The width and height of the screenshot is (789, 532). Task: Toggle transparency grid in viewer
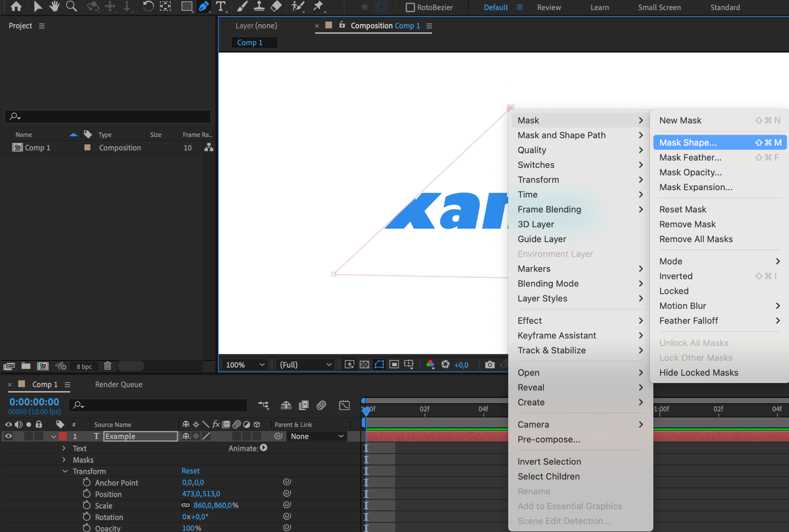click(364, 365)
